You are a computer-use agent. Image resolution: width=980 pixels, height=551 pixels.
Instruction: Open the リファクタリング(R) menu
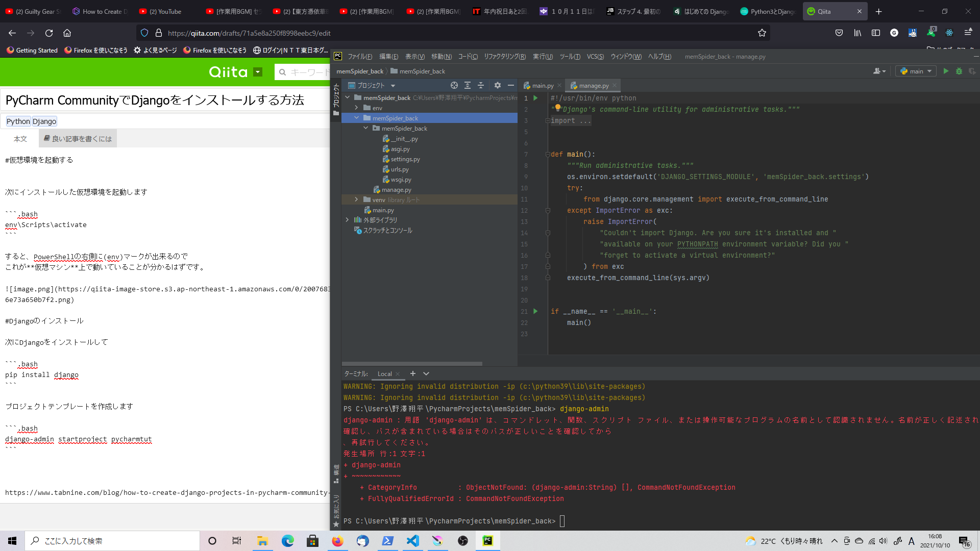(x=504, y=57)
